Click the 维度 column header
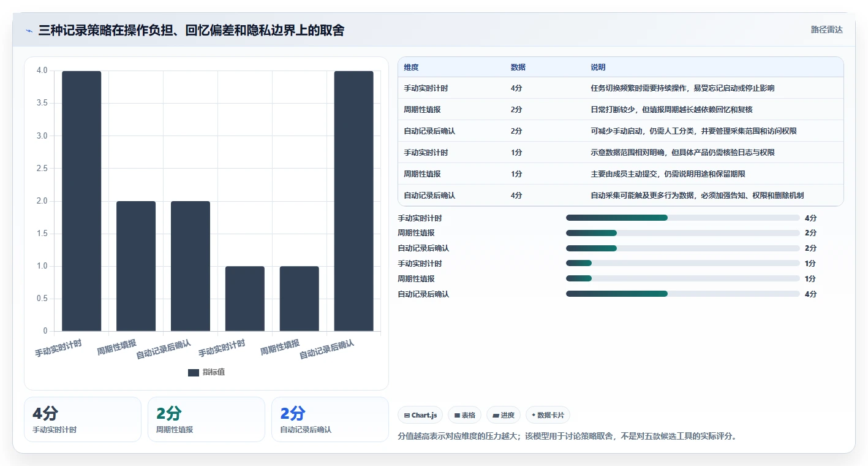This screenshot has height=466, width=868. click(x=411, y=67)
